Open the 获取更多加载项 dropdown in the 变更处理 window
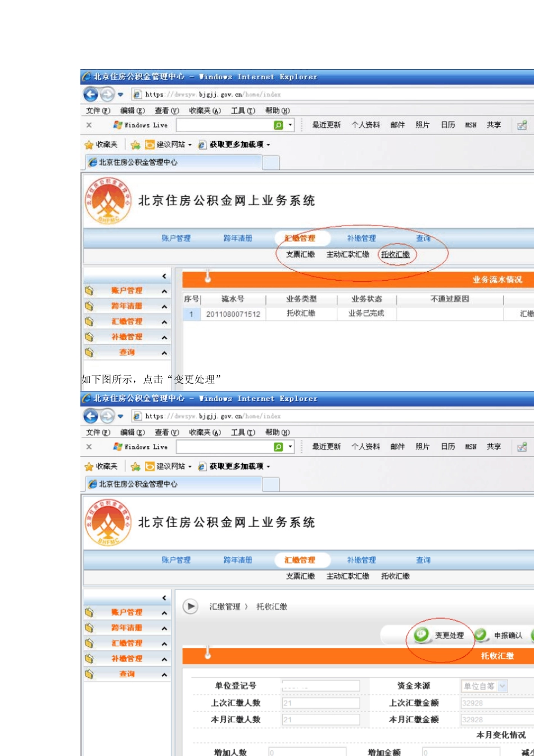The height and width of the screenshot is (756, 534). tap(268, 467)
